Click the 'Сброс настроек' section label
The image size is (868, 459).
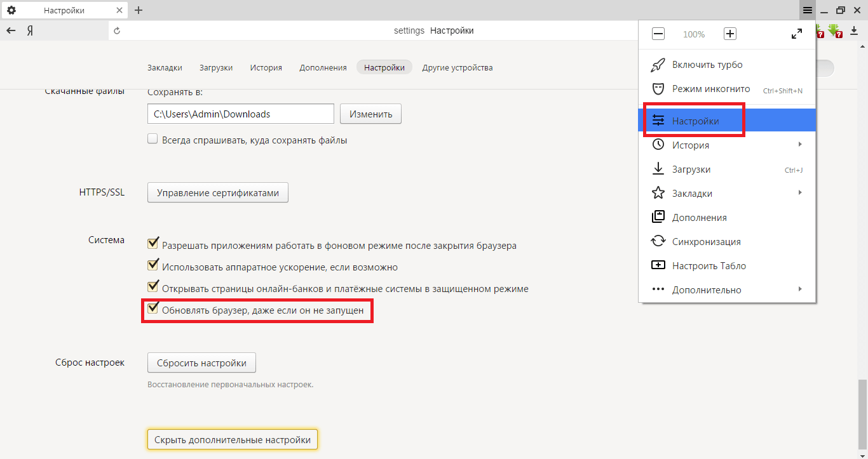click(90, 363)
